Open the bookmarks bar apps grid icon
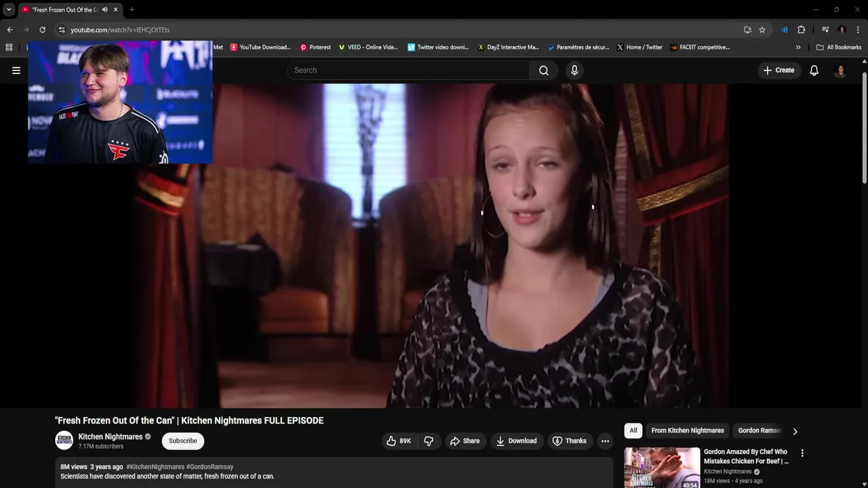This screenshot has height=488, width=868. click(x=9, y=47)
